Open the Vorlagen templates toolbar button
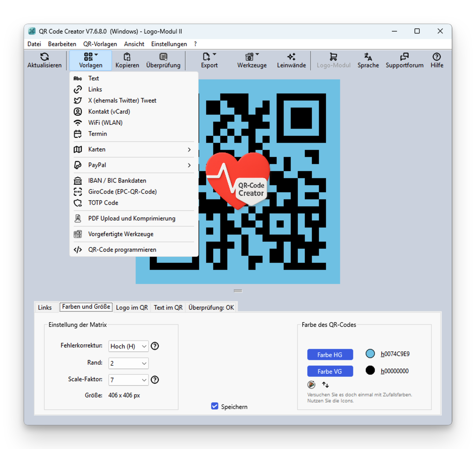The width and height of the screenshot is (476, 449). (90, 60)
